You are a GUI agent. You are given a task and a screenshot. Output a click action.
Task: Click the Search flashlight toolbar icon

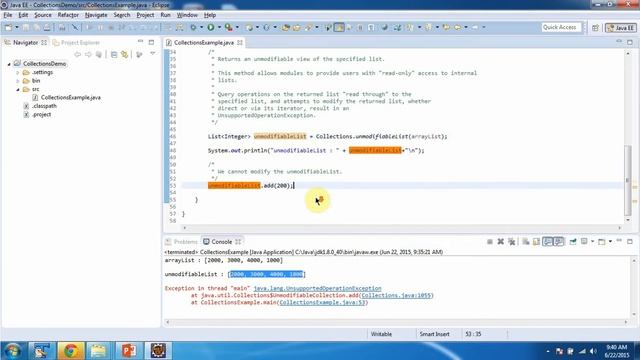(x=308, y=27)
